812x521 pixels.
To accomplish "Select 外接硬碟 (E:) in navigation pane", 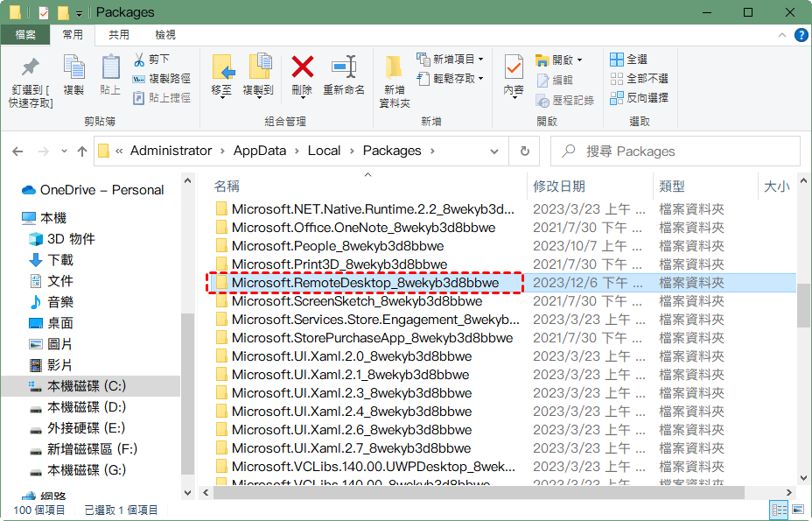I will click(x=77, y=428).
